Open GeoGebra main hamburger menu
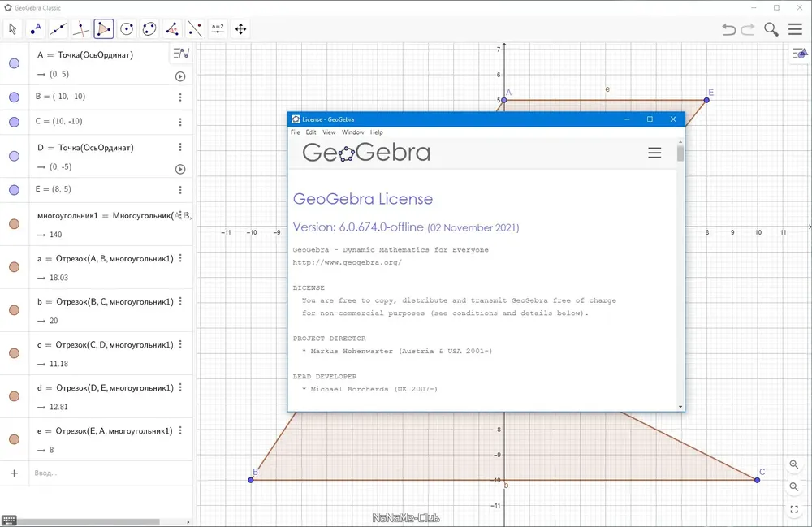This screenshot has height=527, width=812. 796,29
